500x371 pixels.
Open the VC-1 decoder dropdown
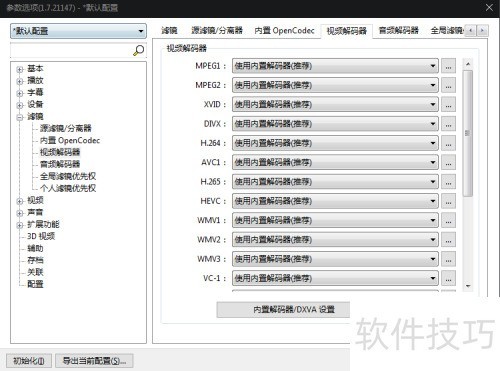tap(335, 278)
